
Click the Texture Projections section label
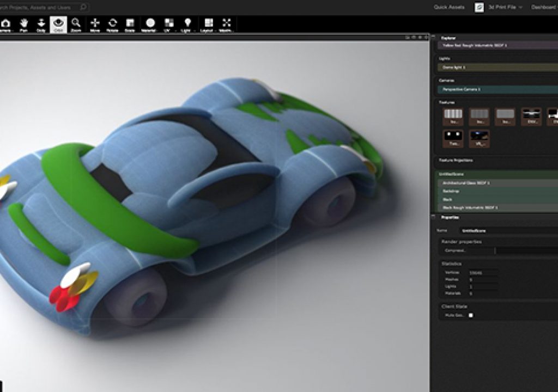(x=456, y=161)
